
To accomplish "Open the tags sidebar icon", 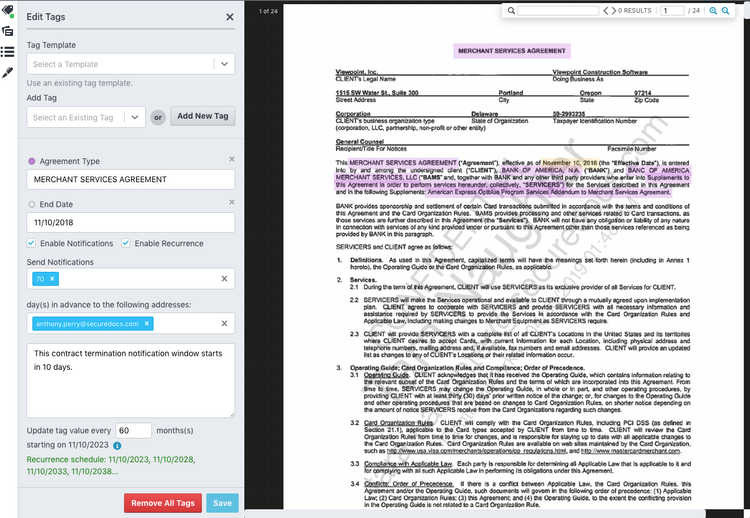I will pyautogui.click(x=8, y=10).
